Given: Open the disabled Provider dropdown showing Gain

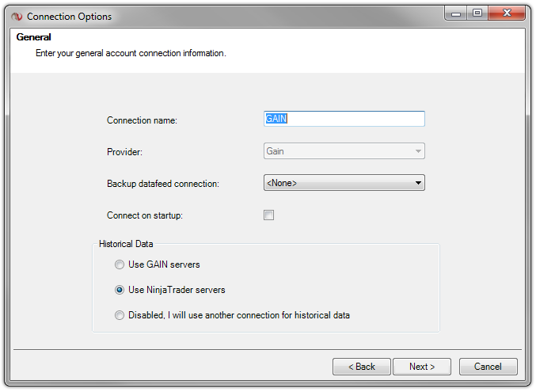Looking at the screenshot, I should pos(344,151).
